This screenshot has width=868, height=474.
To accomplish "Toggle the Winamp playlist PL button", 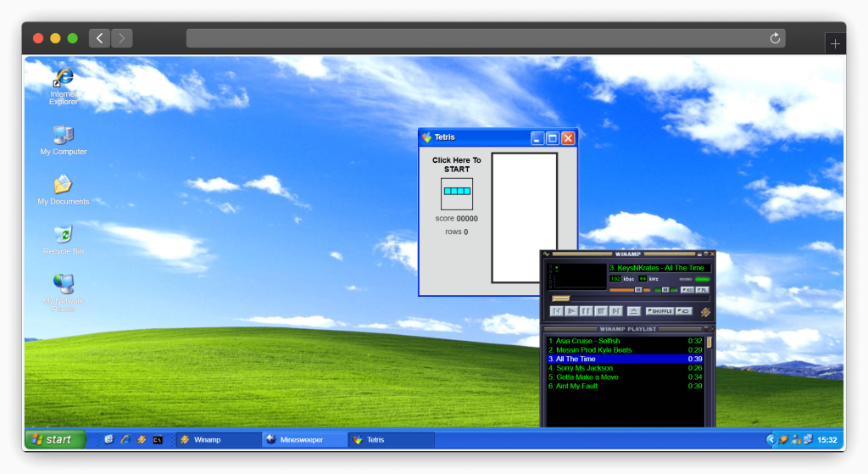I will coord(702,290).
